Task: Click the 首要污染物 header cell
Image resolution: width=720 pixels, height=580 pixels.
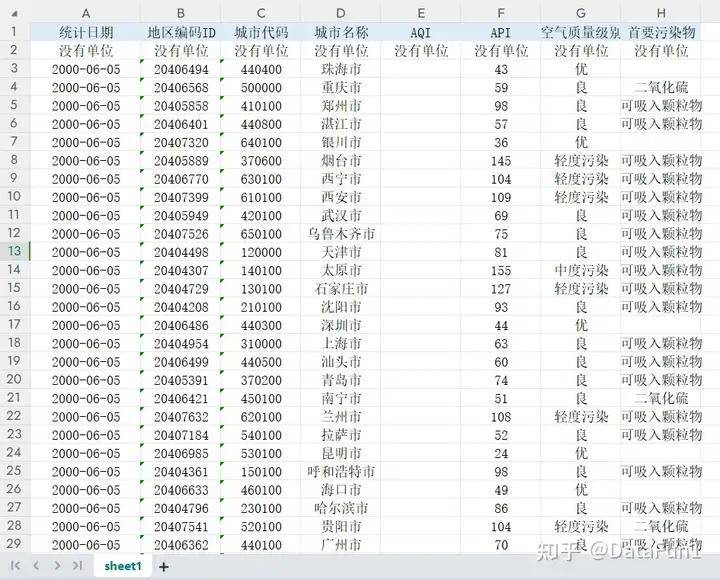Action: click(x=661, y=32)
